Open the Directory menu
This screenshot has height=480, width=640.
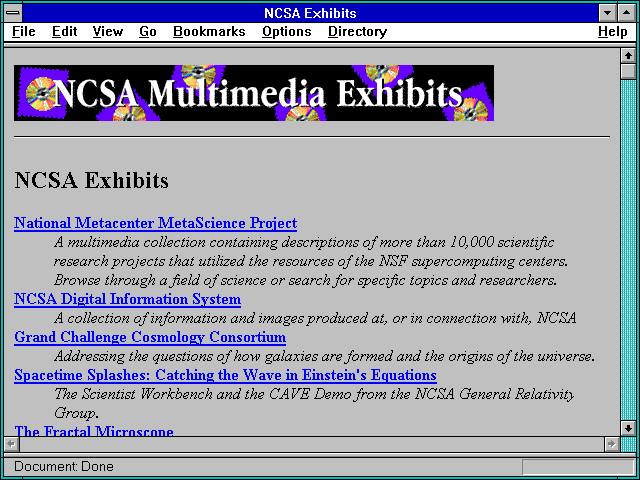[x=357, y=32]
